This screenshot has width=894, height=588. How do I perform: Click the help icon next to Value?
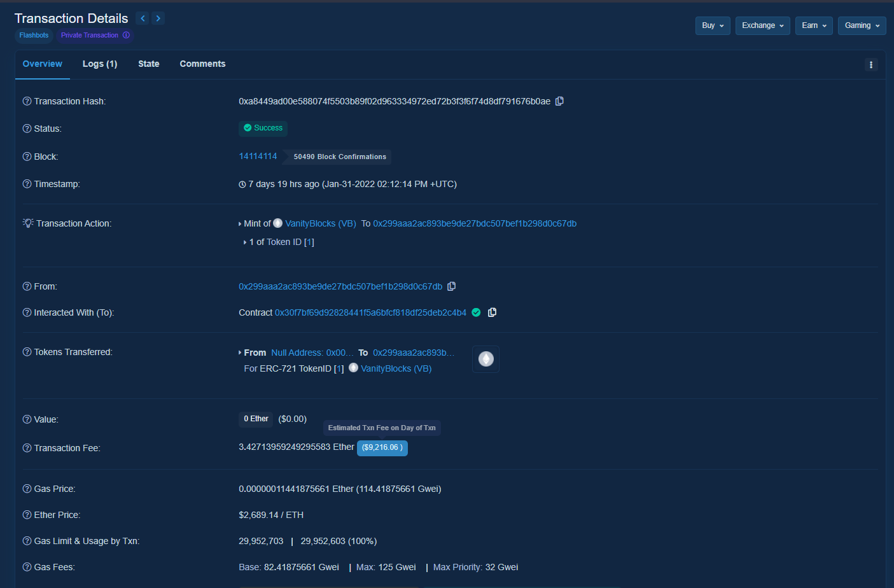(x=27, y=419)
